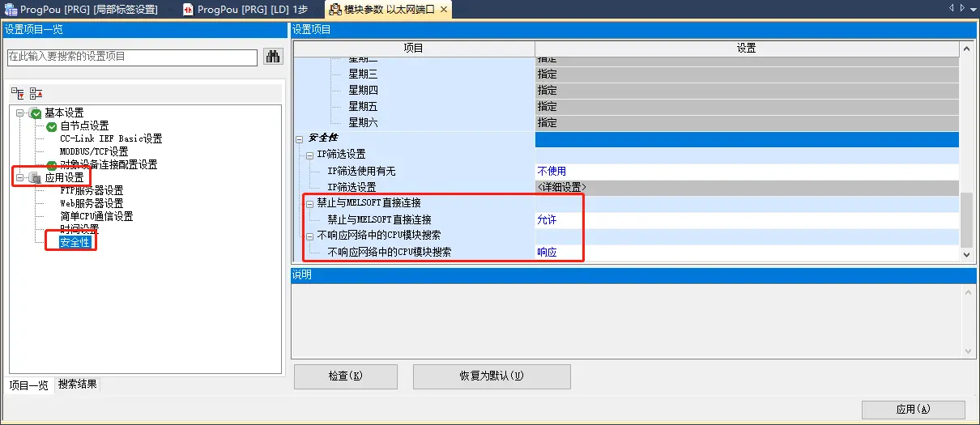Open the IP筛选使用有无 value 不使用
This screenshot has width=980, height=425.
click(747, 171)
